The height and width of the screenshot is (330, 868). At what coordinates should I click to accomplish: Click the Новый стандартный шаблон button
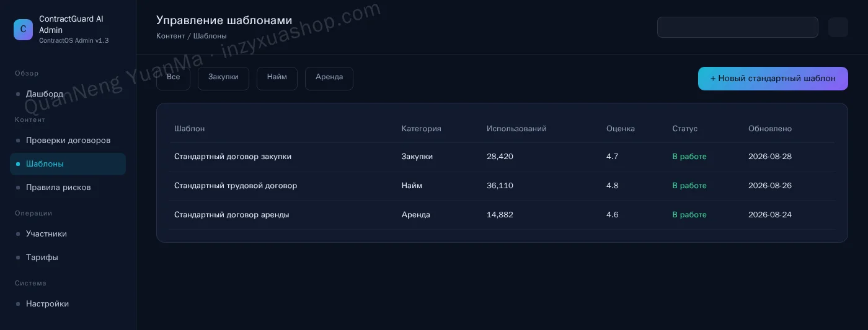[x=773, y=79]
